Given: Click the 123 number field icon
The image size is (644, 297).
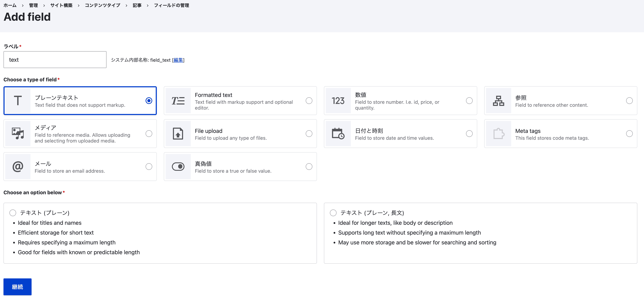Looking at the screenshot, I should 338,101.
